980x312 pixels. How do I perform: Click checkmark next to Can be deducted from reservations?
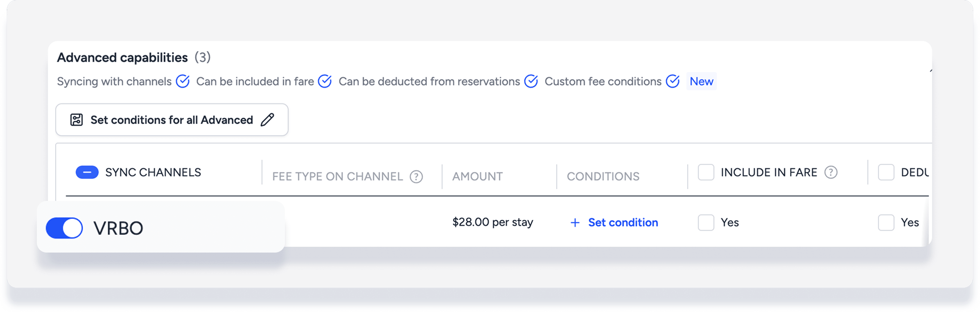[531, 81]
